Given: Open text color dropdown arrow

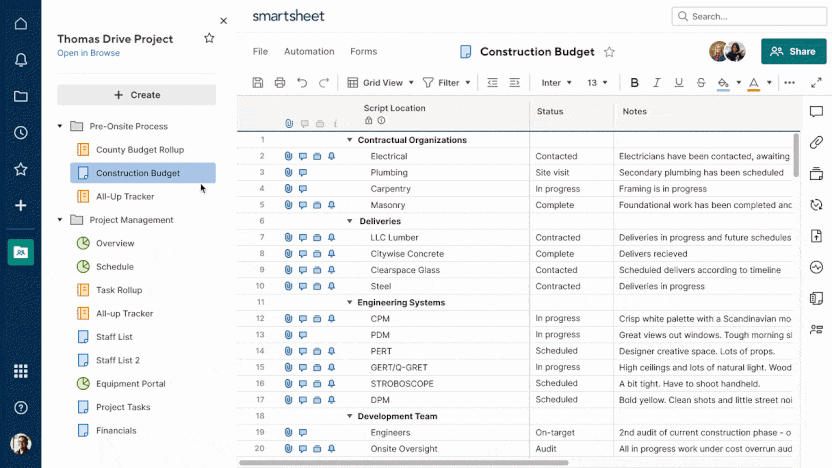Looking at the screenshot, I should (769, 83).
